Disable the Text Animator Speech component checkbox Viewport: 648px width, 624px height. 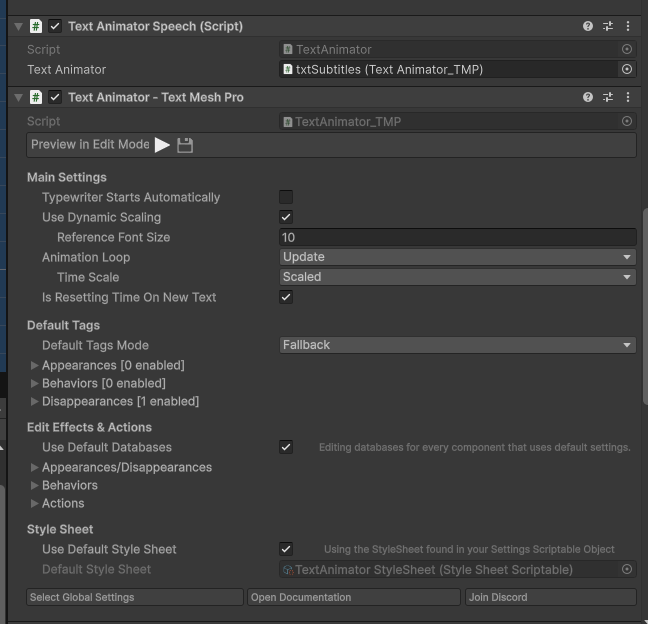point(55,26)
